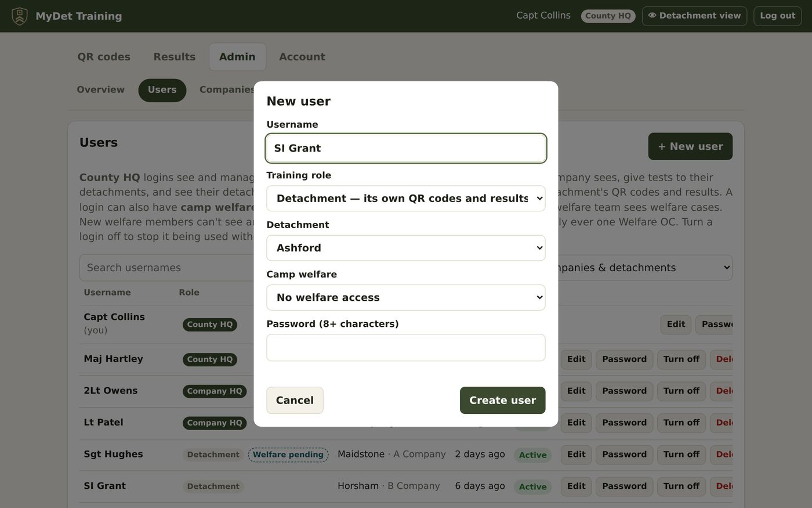Screen dimensions: 812x508
Task: Switch to the Admin tab
Action: coord(237,57)
